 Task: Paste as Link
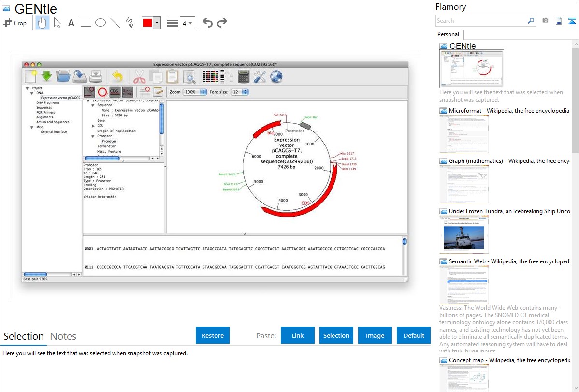(298, 335)
